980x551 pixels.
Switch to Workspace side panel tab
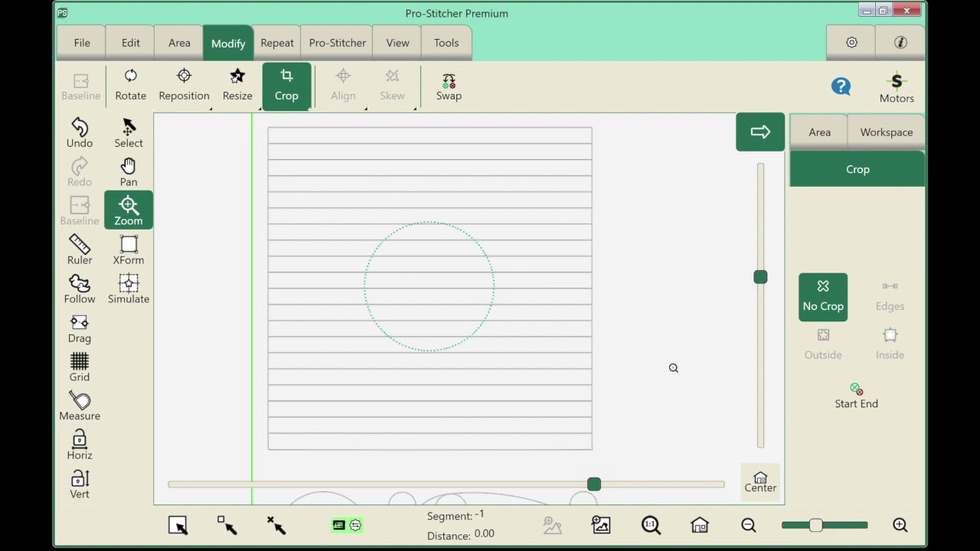886,132
